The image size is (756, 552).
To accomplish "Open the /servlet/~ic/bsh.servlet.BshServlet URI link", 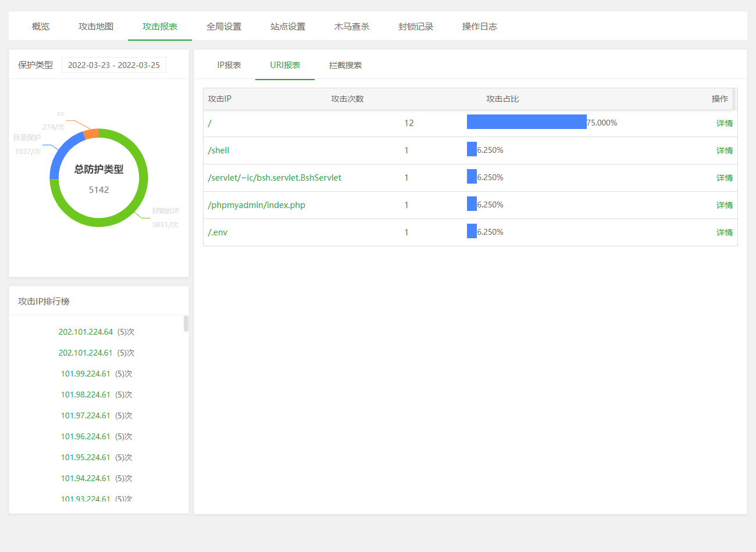I will pyautogui.click(x=274, y=178).
